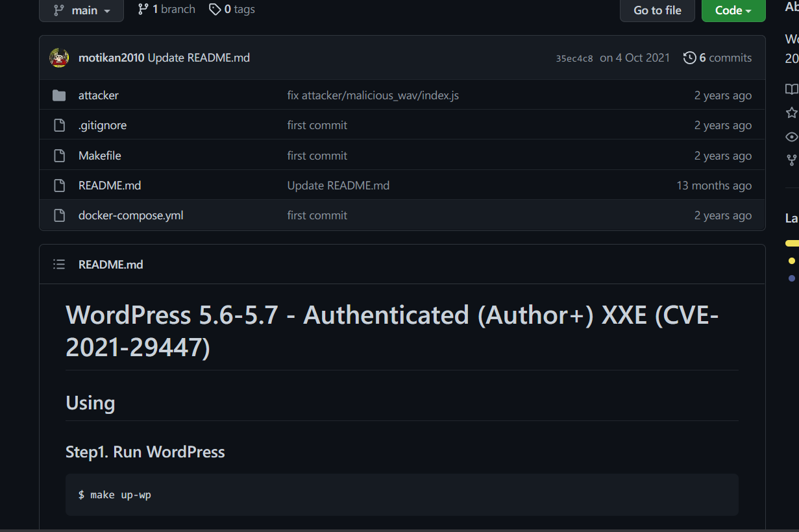This screenshot has height=532, width=799.
Task: Open the 0 tags link
Action: point(232,9)
